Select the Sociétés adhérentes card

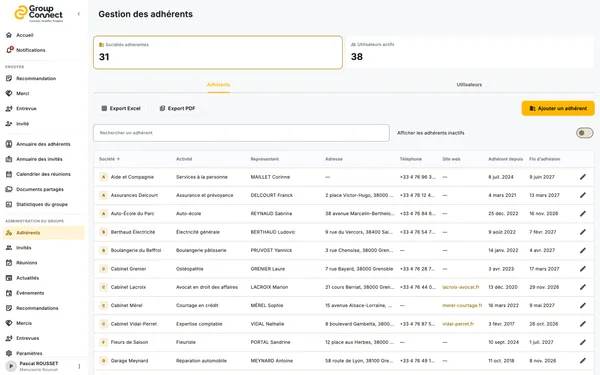pyautogui.click(x=218, y=52)
